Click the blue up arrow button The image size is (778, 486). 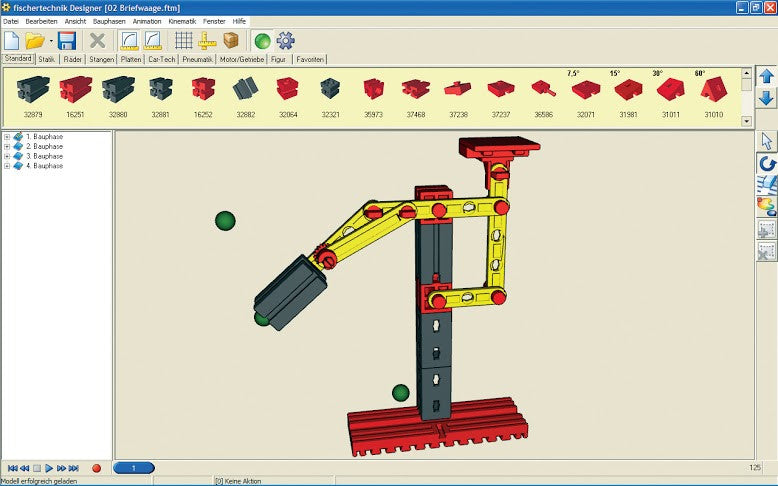pos(766,77)
